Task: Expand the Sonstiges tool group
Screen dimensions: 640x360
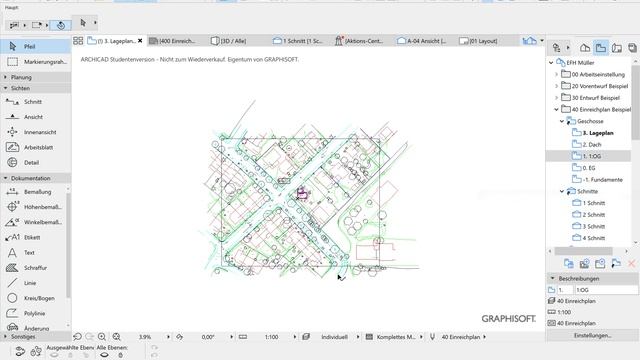Action: point(6,337)
